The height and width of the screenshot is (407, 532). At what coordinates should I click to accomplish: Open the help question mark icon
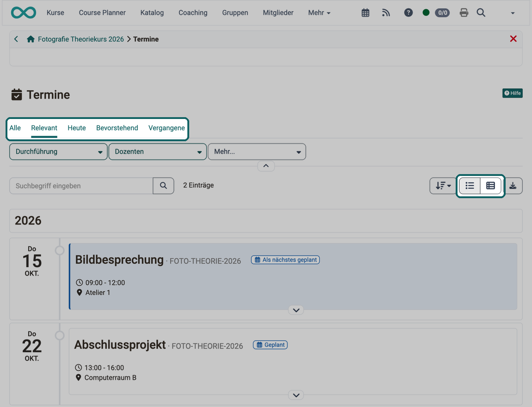[x=408, y=13]
